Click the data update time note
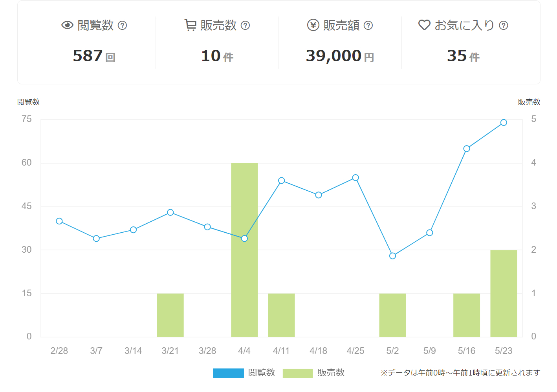Viewport: 557px width, 392px height. pos(460,373)
